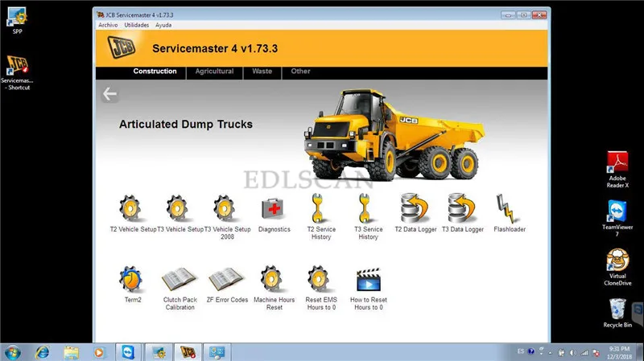The height and width of the screenshot is (361, 644).
Task: Open TeamViewer taskbar button
Action: coord(128,352)
